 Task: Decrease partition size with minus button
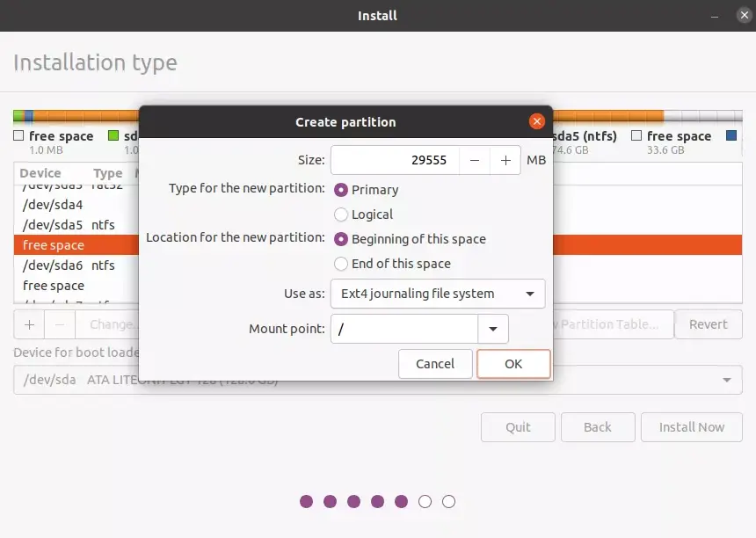(x=475, y=160)
